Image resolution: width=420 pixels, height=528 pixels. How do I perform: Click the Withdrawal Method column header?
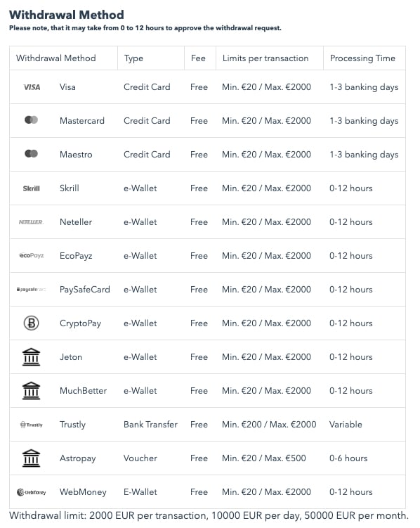(x=55, y=58)
